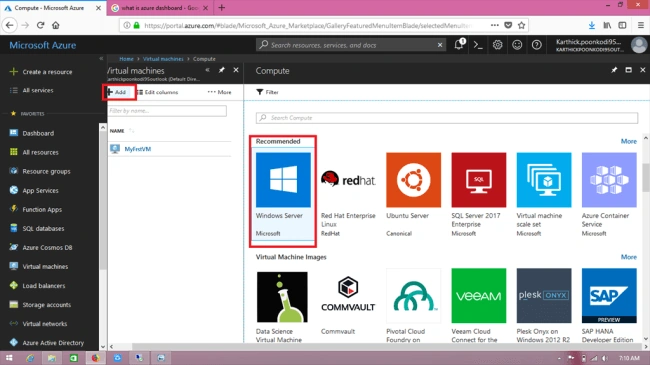The image size is (650, 365).
Task: Click Home in the breadcrumb
Action: point(126,59)
